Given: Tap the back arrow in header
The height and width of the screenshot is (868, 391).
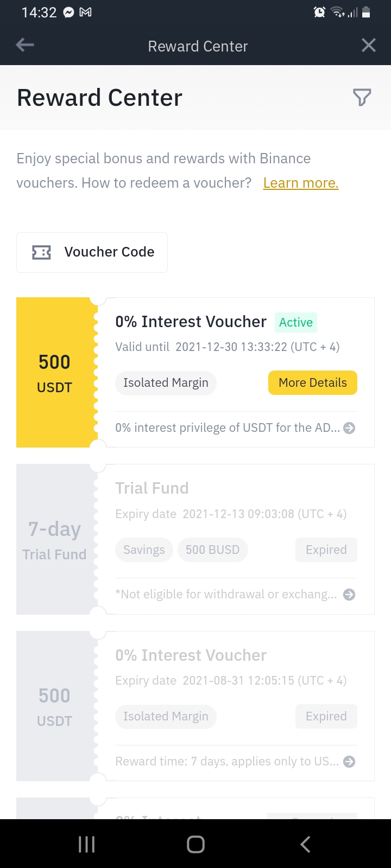Looking at the screenshot, I should 25,46.
